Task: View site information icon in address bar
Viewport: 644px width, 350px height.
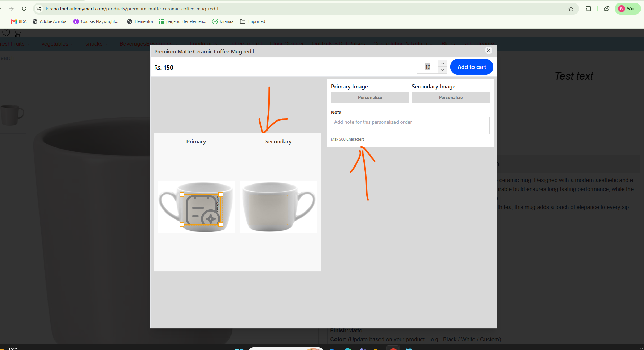Action: tap(39, 9)
